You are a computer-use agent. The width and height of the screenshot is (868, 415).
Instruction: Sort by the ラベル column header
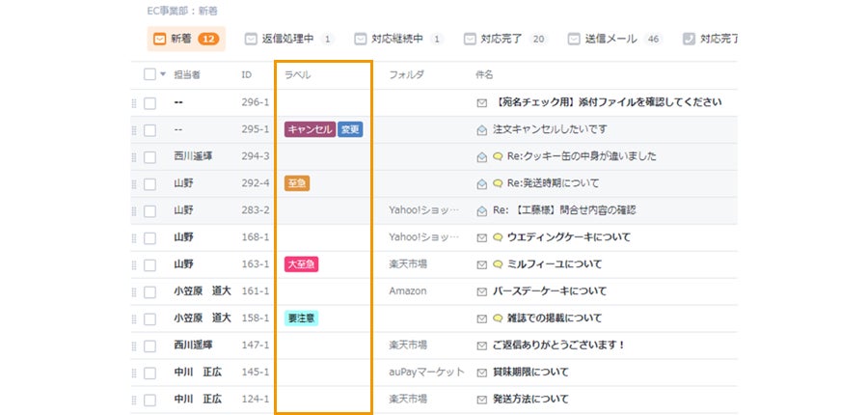point(297,74)
